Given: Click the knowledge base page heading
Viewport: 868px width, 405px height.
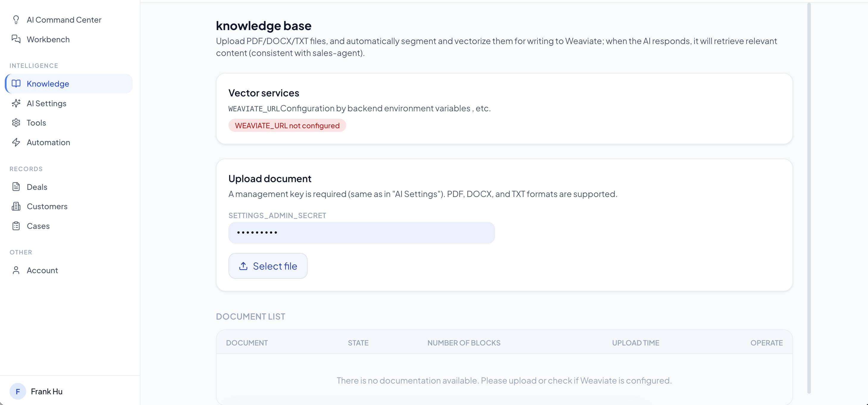Looking at the screenshot, I should coord(264,26).
